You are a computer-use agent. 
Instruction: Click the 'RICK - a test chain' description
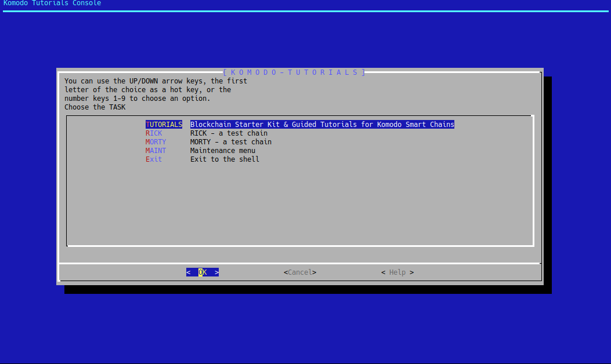click(229, 133)
